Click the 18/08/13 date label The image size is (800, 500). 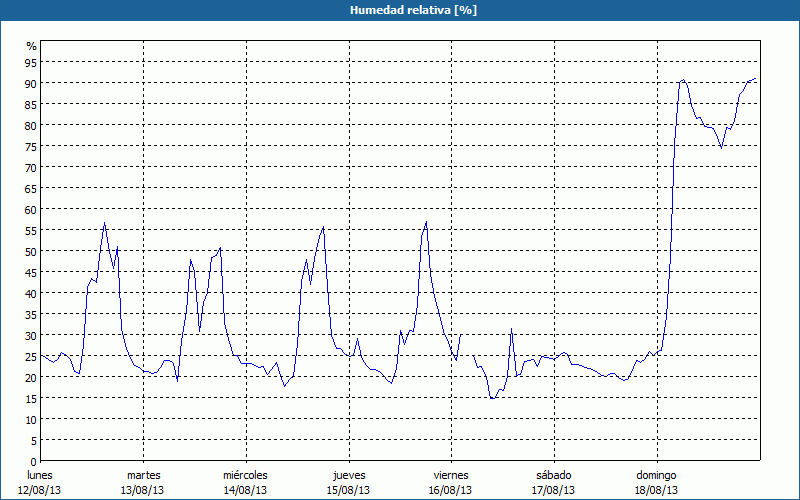(x=656, y=490)
